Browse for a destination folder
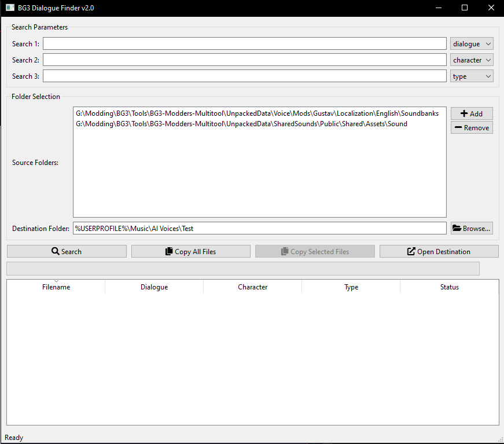This screenshot has width=504, height=444. pyautogui.click(x=472, y=228)
